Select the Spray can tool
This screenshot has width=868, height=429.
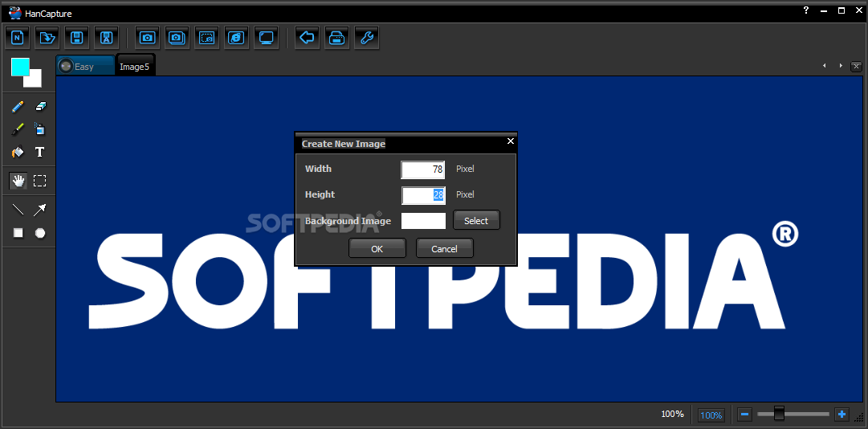40,129
